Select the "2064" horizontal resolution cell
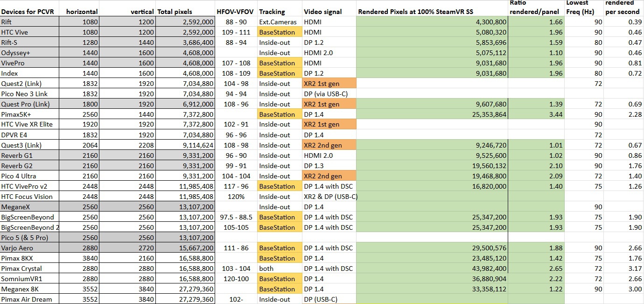Viewport: 644px width, 304px height. pos(79,145)
